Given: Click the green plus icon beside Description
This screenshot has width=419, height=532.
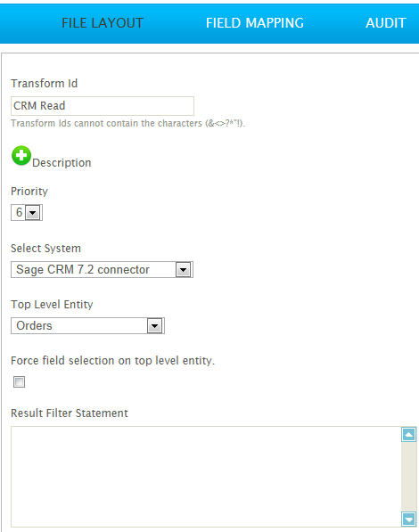Looking at the screenshot, I should point(21,156).
